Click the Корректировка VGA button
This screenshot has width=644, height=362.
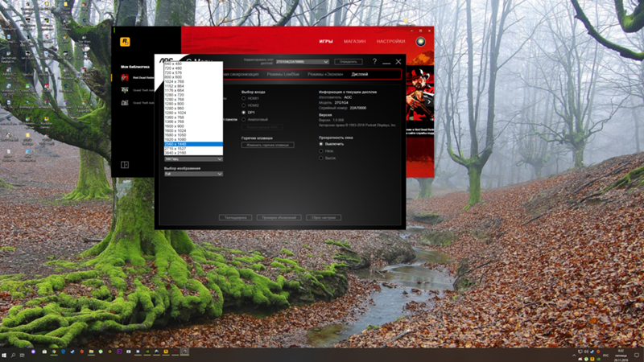coord(262,127)
